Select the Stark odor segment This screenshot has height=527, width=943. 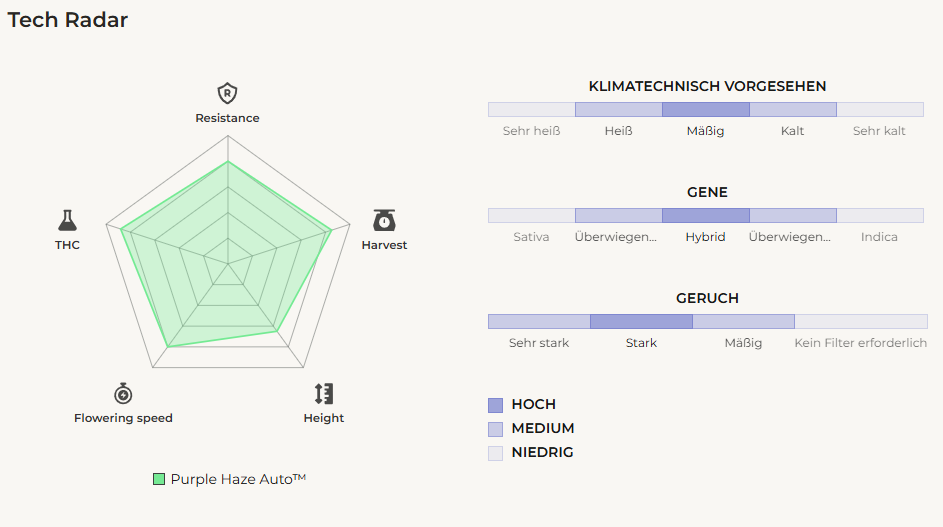point(641,322)
